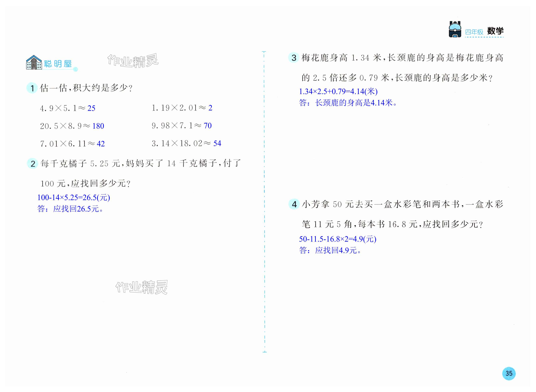The height and width of the screenshot is (392, 536).
Task: Click the circled number 3 question marker
Action: tap(294, 58)
